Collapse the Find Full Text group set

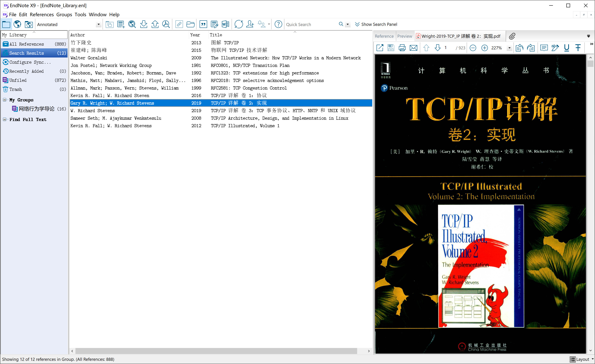(x=4, y=119)
